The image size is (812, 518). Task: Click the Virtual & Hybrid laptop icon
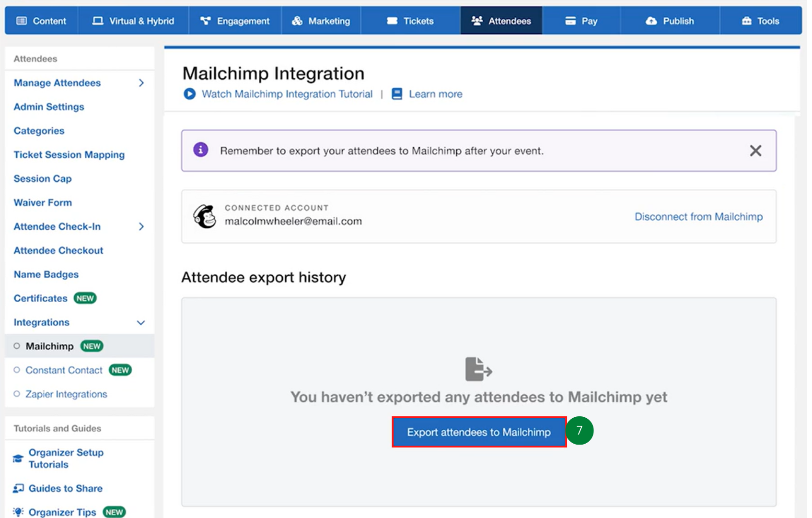coord(98,21)
